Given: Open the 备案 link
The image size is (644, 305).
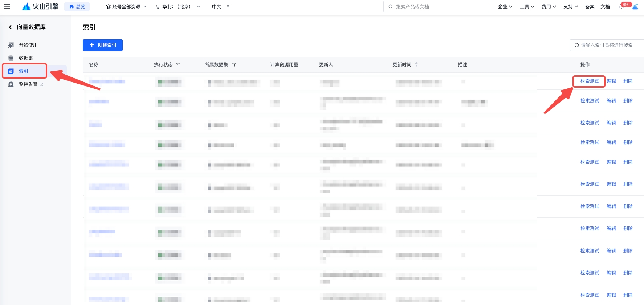Looking at the screenshot, I should coord(590,7).
